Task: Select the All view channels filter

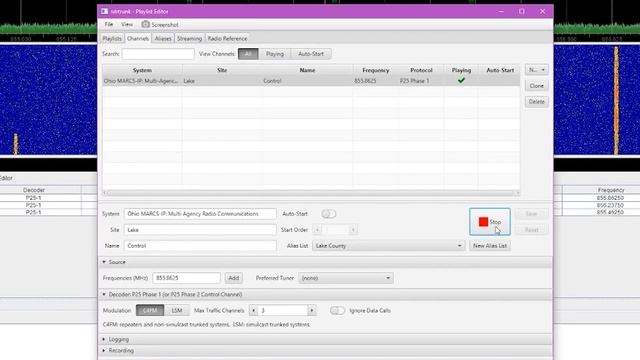Action: (248, 54)
